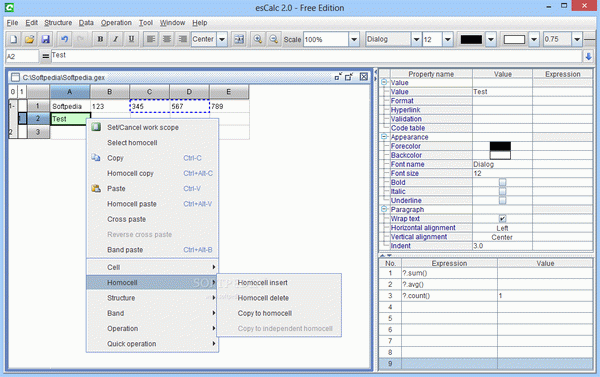Zoom out with magnifier minus icon

274,39
